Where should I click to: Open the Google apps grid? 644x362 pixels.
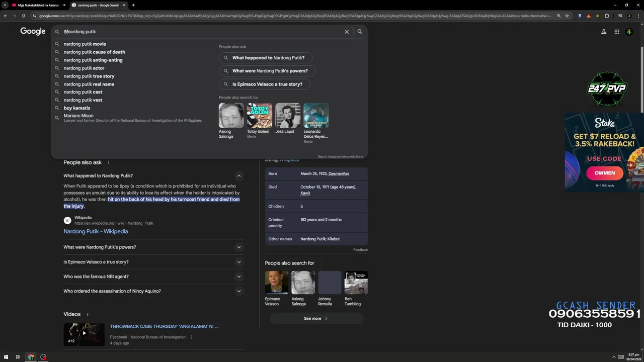tap(617, 32)
